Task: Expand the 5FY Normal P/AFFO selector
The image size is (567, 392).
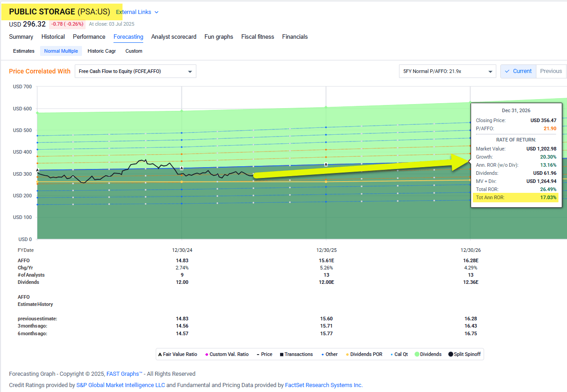Action: click(x=447, y=71)
